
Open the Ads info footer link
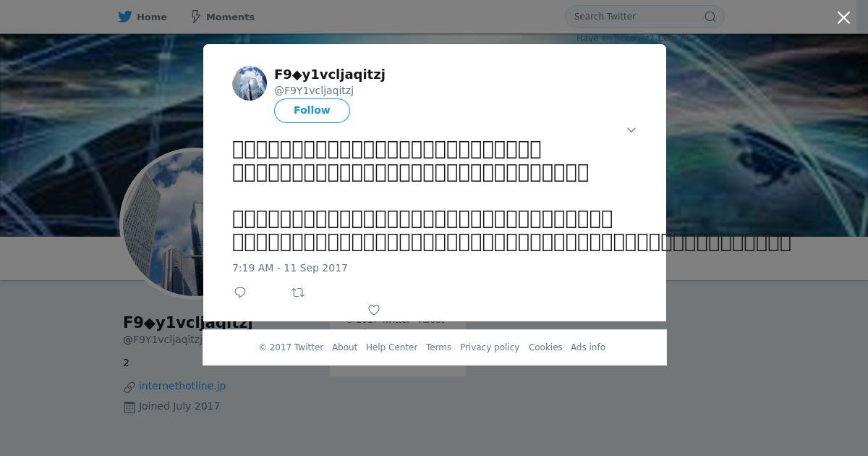coord(588,347)
